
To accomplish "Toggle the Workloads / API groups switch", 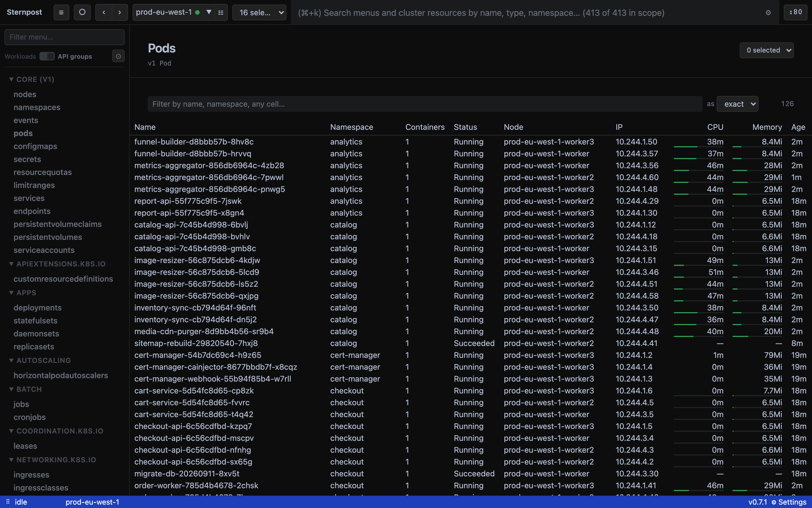I will [x=47, y=56].
